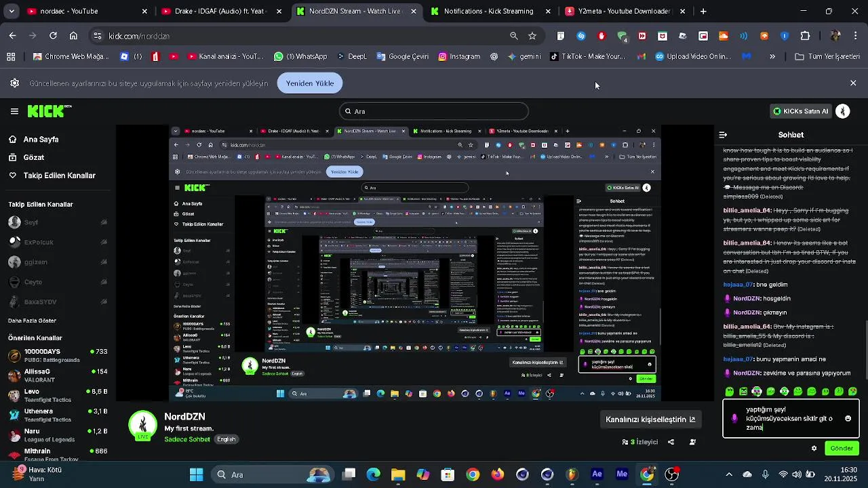
Task: Toggle the offline indicator for Seyf channel
Action: pyautogui.click(x=104, y=222)
